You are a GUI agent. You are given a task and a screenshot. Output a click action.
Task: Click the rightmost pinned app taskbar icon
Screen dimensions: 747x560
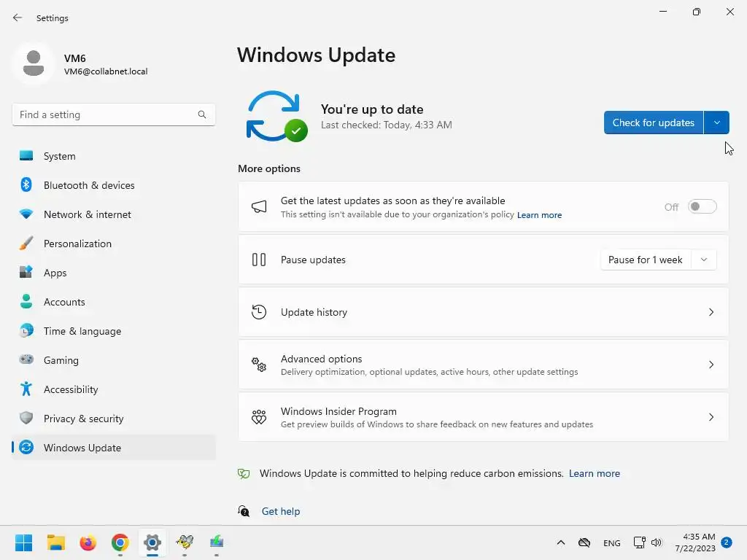point(217,542)
